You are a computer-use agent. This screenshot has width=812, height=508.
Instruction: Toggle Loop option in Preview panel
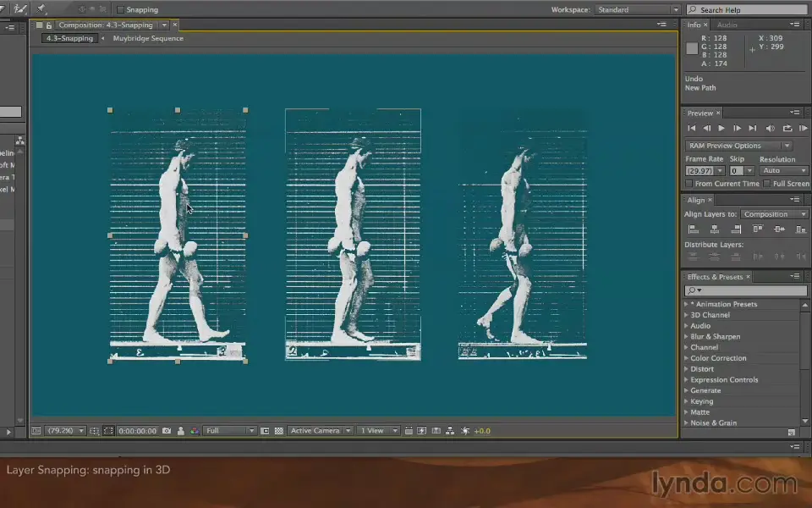(787, 128)
